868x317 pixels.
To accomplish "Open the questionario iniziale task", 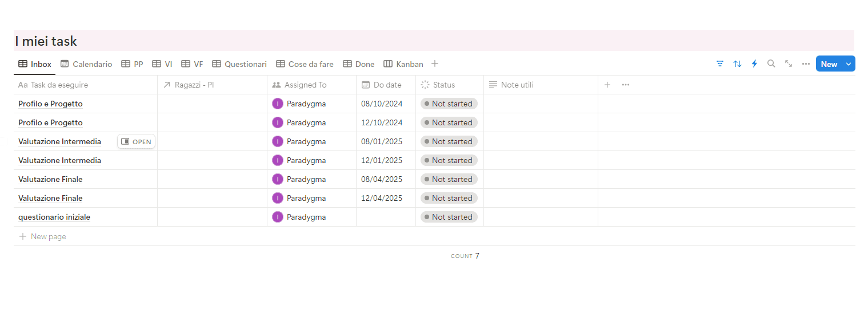I will tap(54, 217).
